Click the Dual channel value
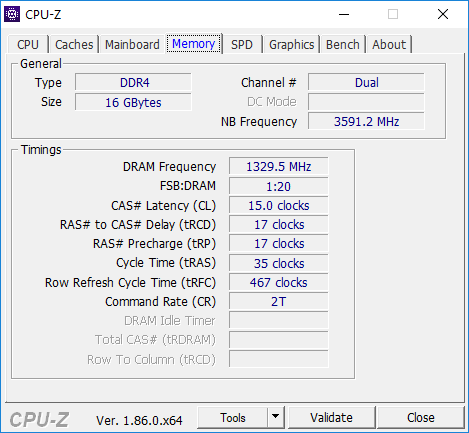Screen dimensions: 469x433 [366, 82]
